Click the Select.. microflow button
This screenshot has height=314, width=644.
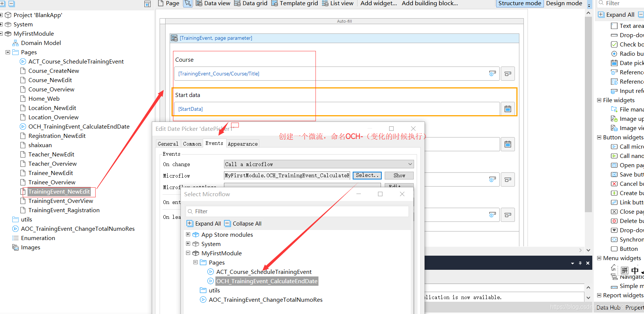point(367,175)
